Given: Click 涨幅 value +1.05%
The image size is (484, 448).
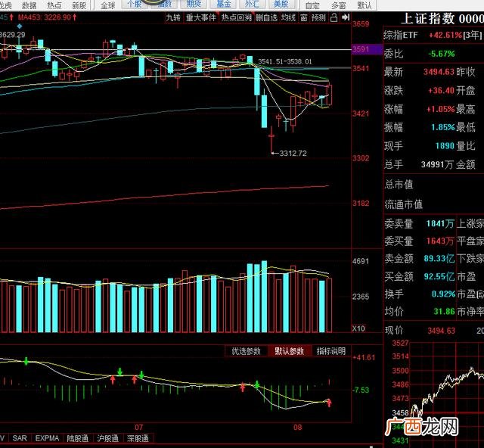Looking at the screenshot, I should 440,109.
